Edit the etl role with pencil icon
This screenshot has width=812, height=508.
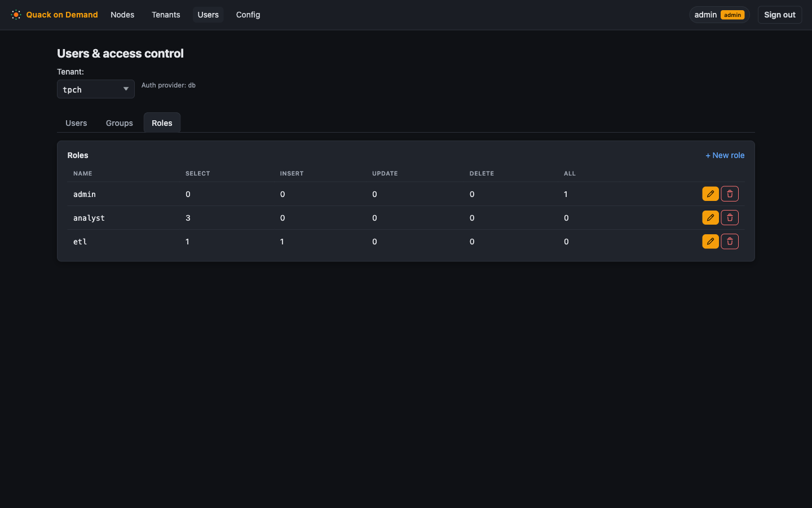tap(710, 241)
